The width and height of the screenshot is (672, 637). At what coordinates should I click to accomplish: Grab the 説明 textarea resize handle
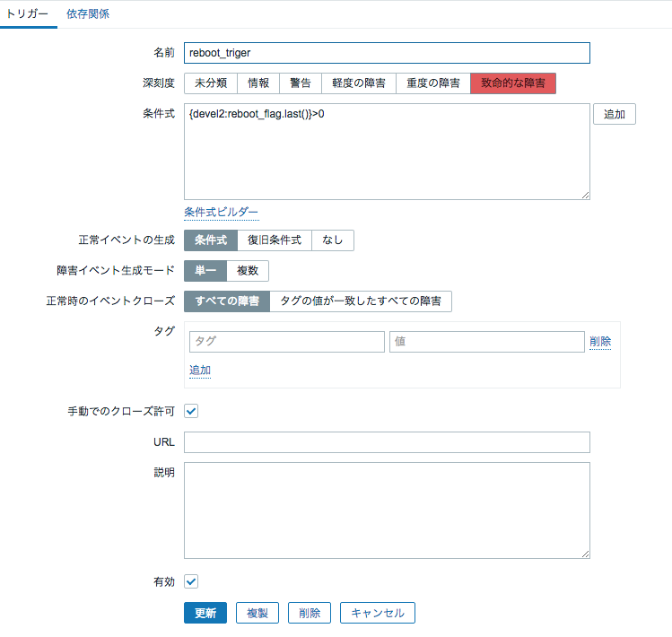[586, 554]
